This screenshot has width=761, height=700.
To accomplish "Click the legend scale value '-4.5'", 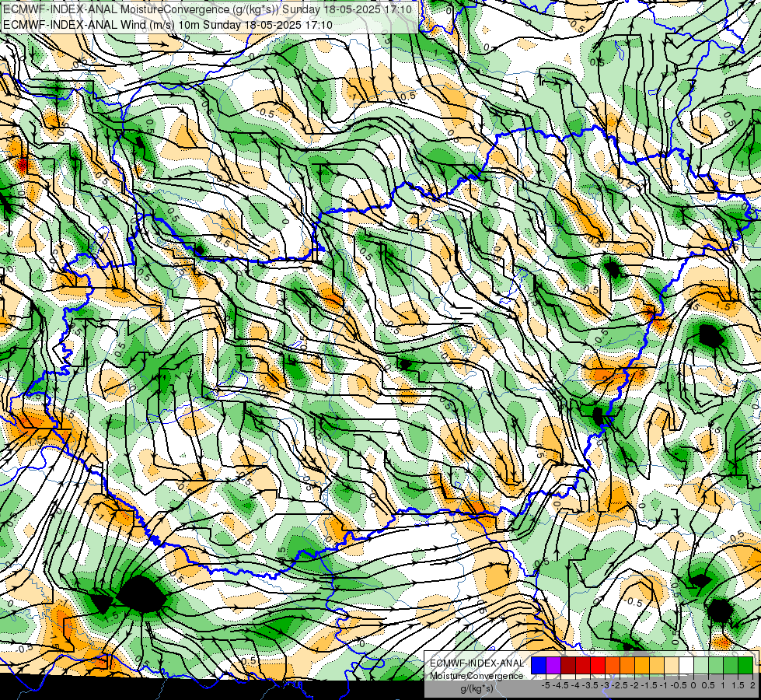I will [x=560, y=685].
